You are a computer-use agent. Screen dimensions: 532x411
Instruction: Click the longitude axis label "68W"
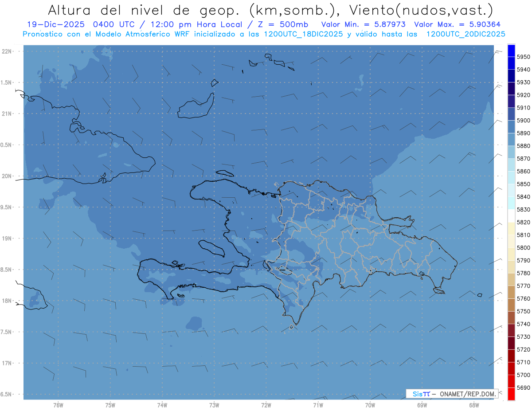point(474,406)
